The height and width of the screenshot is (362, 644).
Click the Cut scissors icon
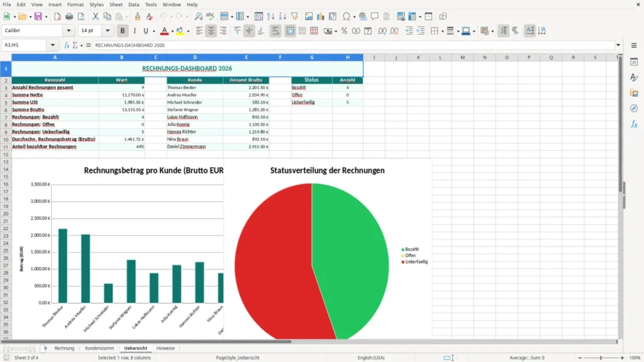pos(96,16)
